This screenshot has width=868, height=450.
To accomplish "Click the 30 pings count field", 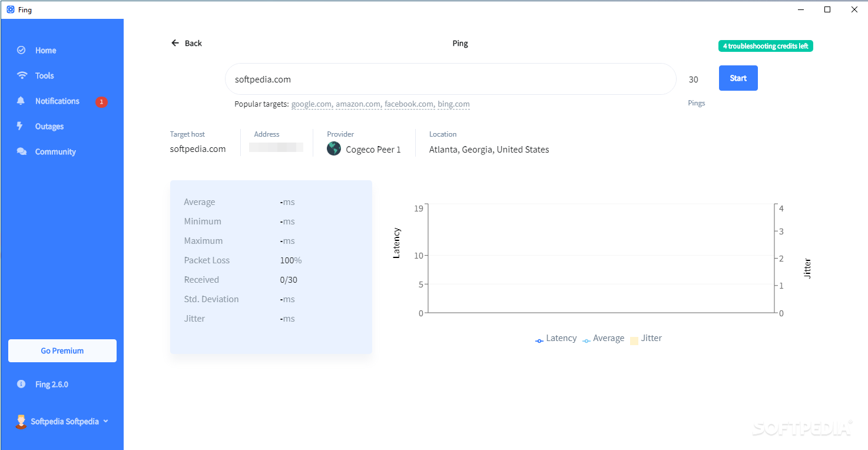I will (x=694, y=80).
